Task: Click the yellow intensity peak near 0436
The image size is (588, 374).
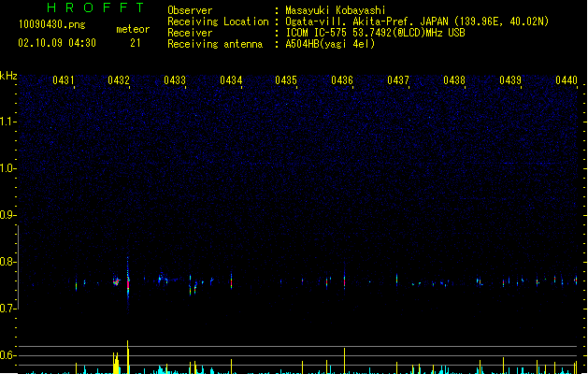Action: (344, 361)
